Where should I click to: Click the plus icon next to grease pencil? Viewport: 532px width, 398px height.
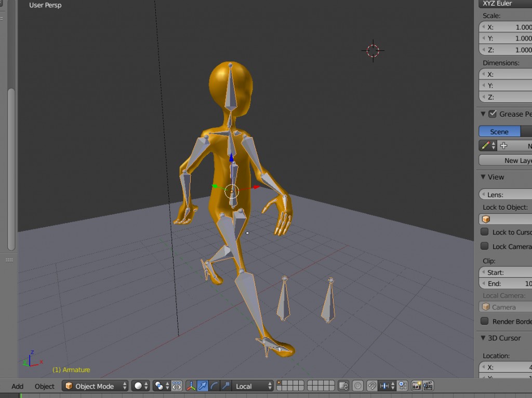point(503,145)
